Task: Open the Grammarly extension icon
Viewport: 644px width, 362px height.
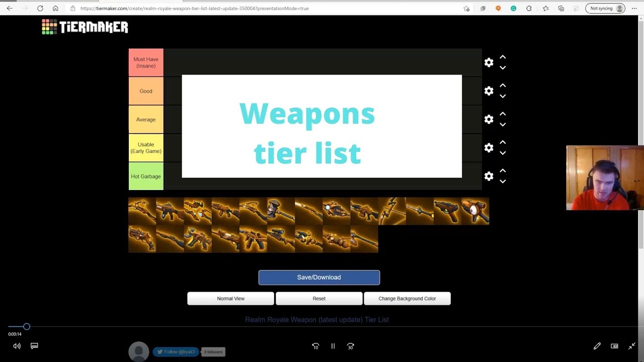Action: 513,8
